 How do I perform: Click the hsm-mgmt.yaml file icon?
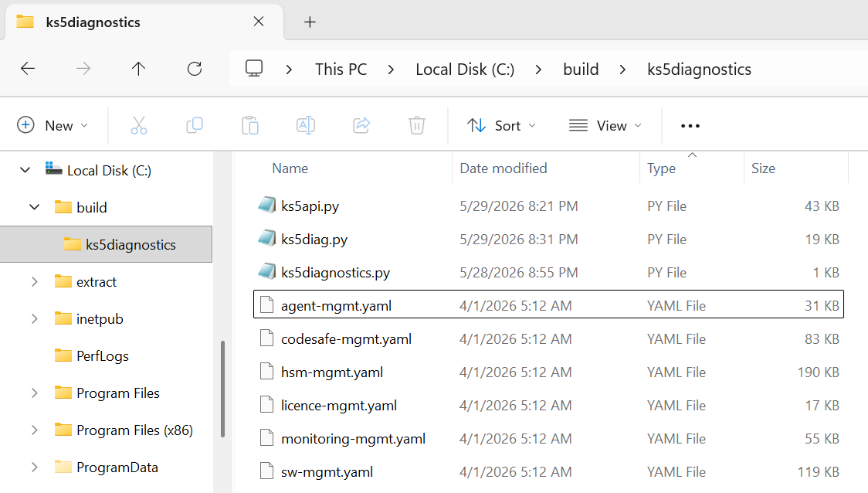[267, 372]
